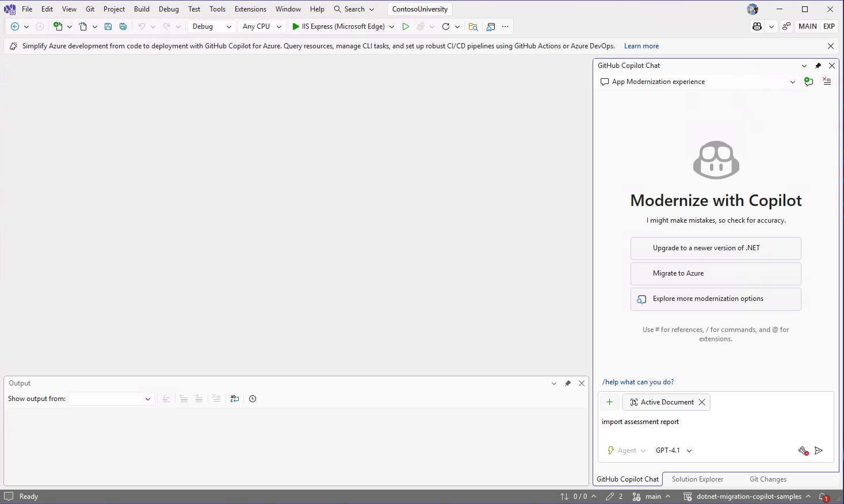Click the GitHub Copilot badge icon in title bar
The image size is (844, 504).
(757, 26)
